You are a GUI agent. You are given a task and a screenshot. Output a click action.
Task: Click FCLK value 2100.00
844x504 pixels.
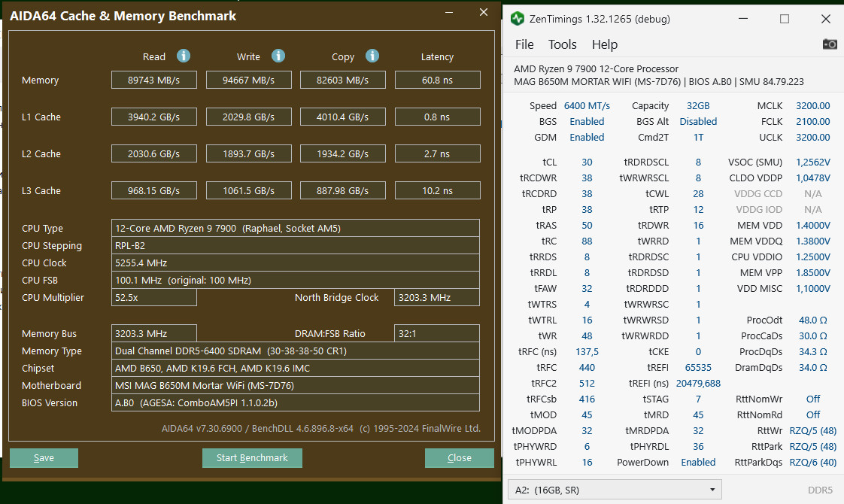pyautogui.click(x=812, y=122)
